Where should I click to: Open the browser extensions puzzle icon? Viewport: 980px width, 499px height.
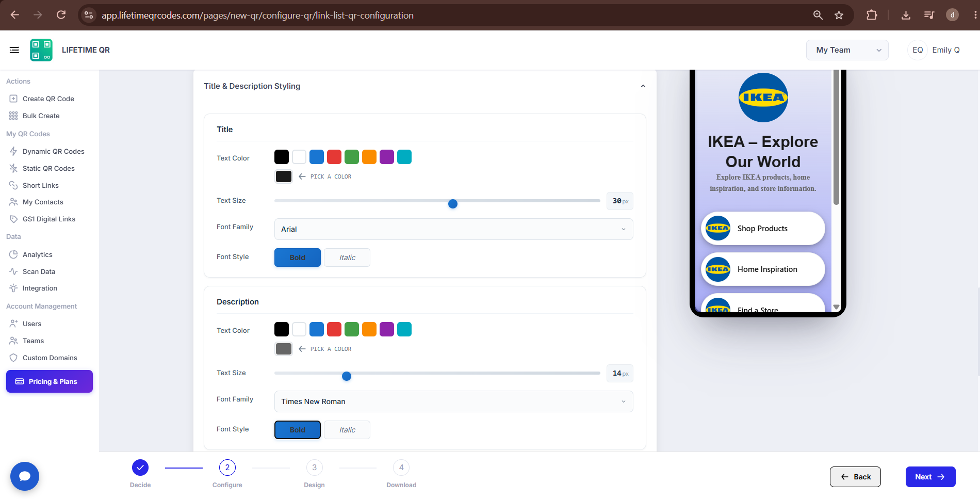pos(872,15)
